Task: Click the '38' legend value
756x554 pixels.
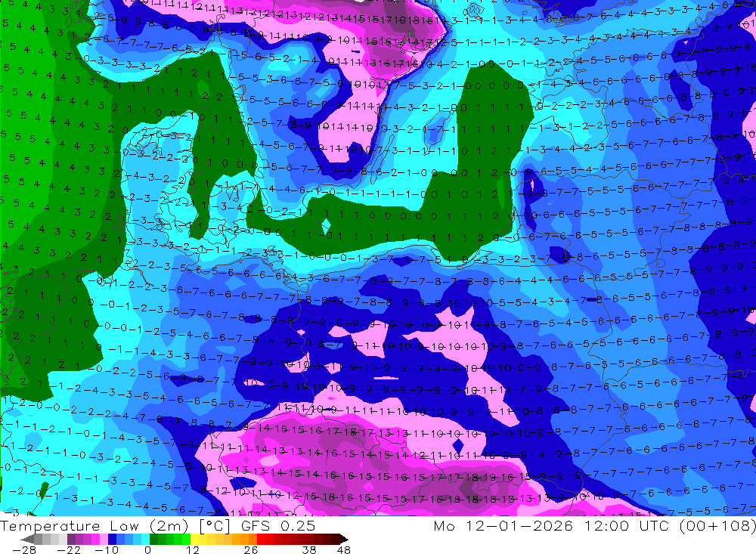Action: [309, 549]
